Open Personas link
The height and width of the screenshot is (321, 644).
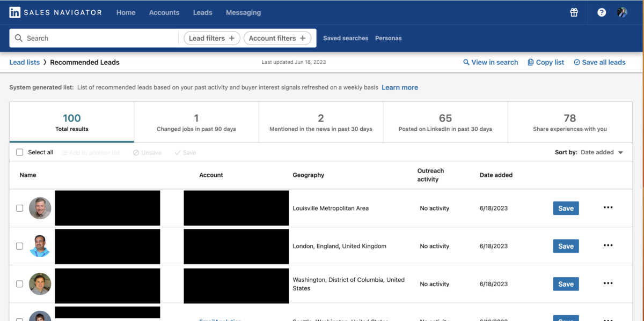click(x=389, y=38)
